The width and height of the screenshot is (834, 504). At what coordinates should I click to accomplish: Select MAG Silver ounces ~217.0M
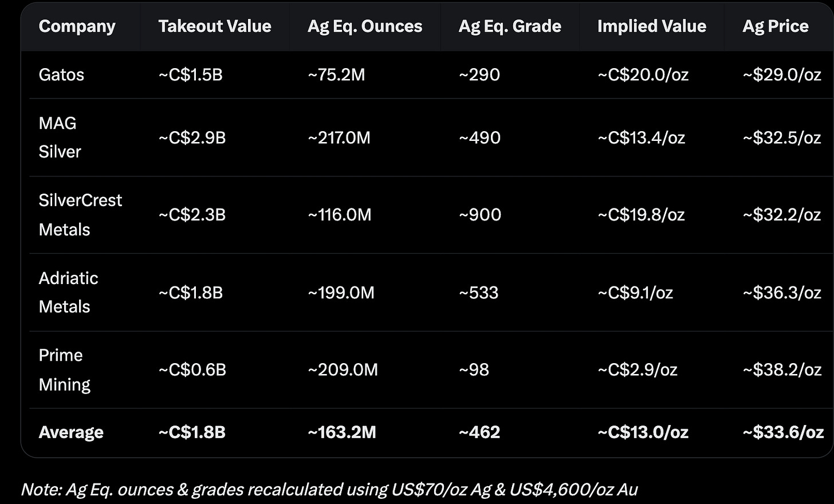click(339, 137)
